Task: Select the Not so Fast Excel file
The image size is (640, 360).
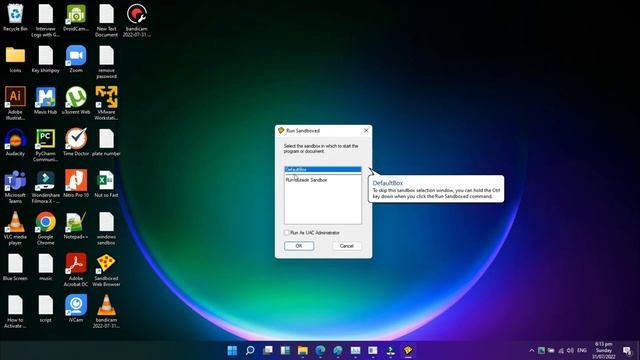Action: pos(106,184)
